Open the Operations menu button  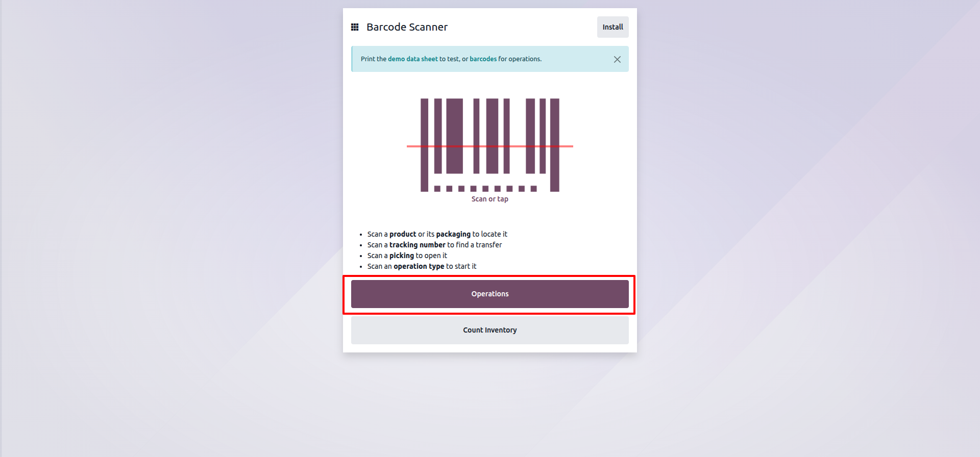pyautogui.click(x=489, y=294)
